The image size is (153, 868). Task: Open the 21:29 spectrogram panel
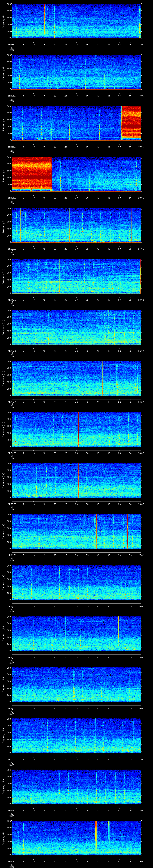point(77,685)
